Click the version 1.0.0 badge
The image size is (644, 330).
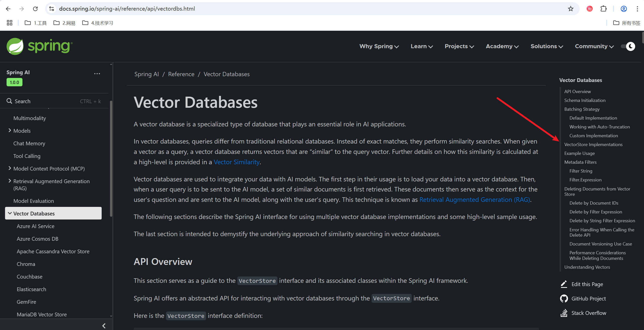(14, 82)
